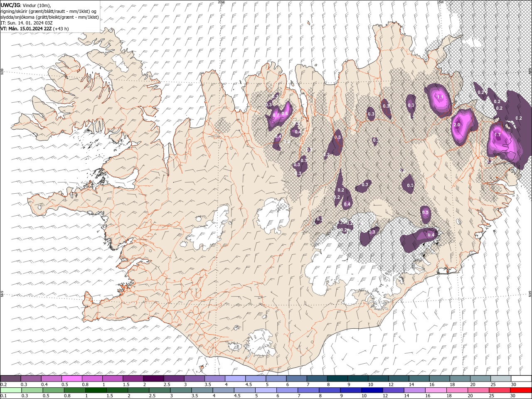Select the white 30 swatch ending the snow legend

[521, 379]
